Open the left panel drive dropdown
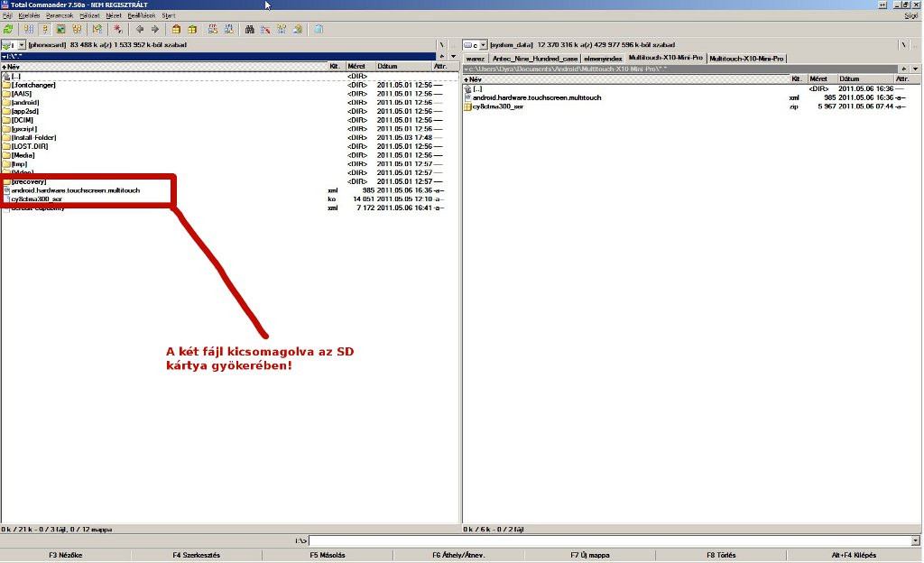 (x=22, y=45)
